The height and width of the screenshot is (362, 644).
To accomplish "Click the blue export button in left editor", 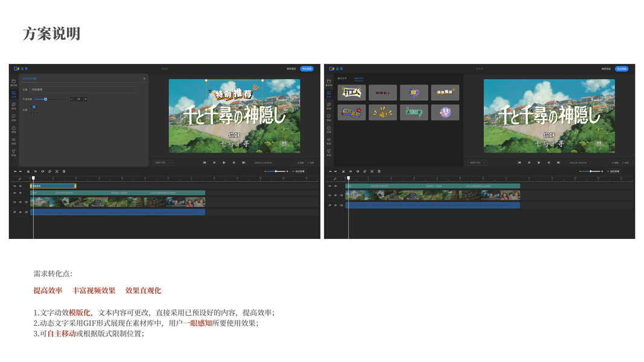I will pos(307,69).
